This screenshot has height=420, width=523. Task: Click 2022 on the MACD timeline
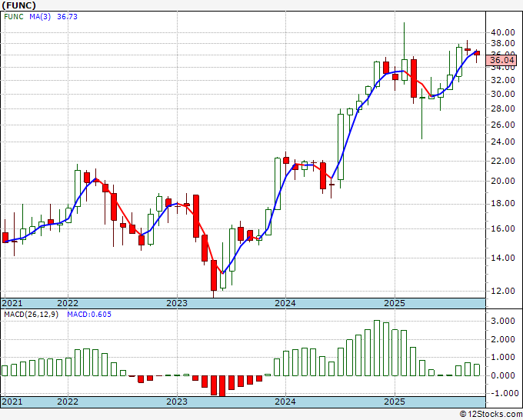click(x=68, y=402)
